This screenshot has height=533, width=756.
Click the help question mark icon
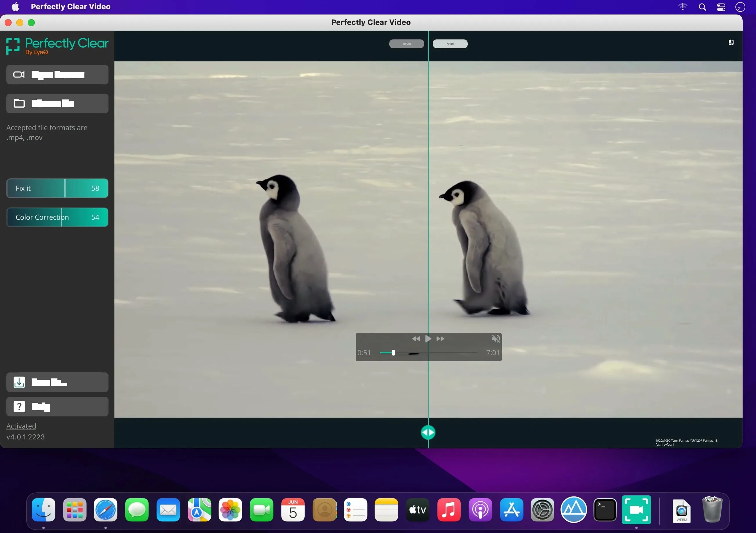point(19,406)
